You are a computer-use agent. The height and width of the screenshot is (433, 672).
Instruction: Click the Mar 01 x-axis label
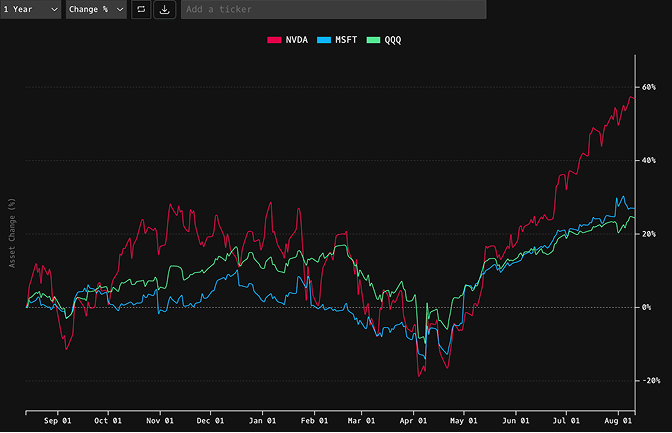coord(361,421)
